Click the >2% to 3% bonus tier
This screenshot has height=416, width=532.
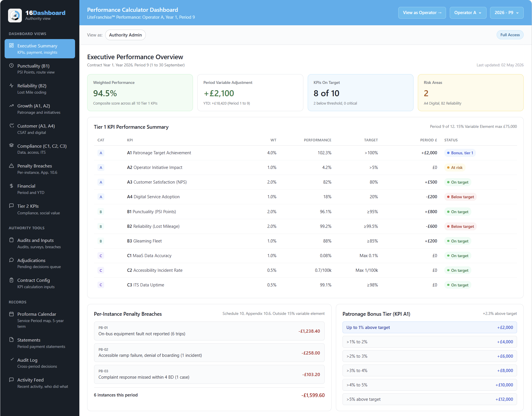click(430, 356)
